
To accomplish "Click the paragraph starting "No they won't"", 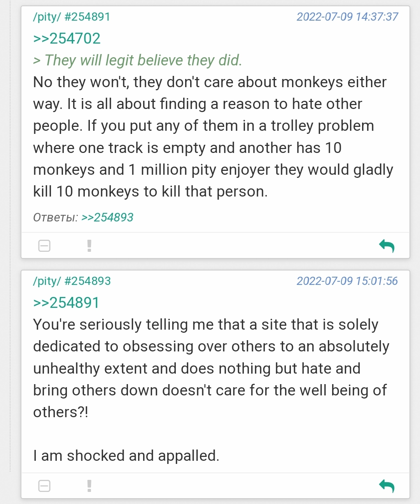I will (x=210, y=137).
